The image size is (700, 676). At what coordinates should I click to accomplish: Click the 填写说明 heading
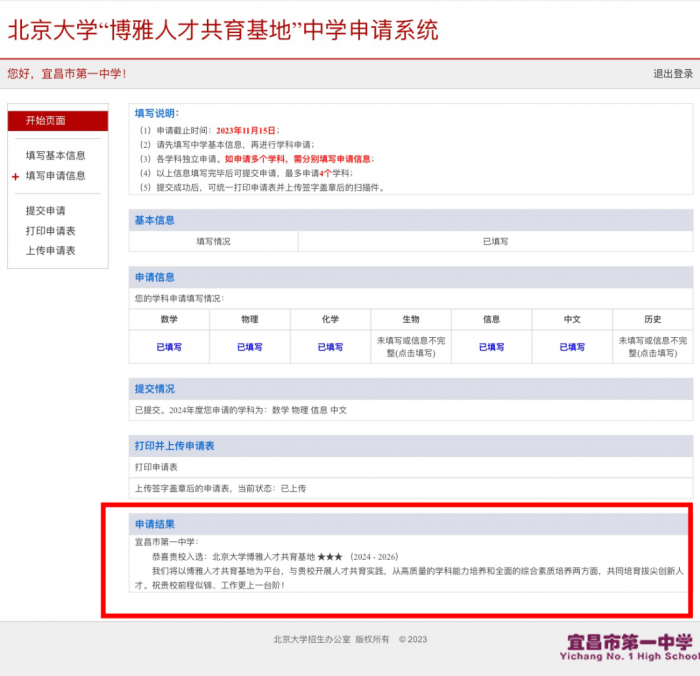[157, 113]
